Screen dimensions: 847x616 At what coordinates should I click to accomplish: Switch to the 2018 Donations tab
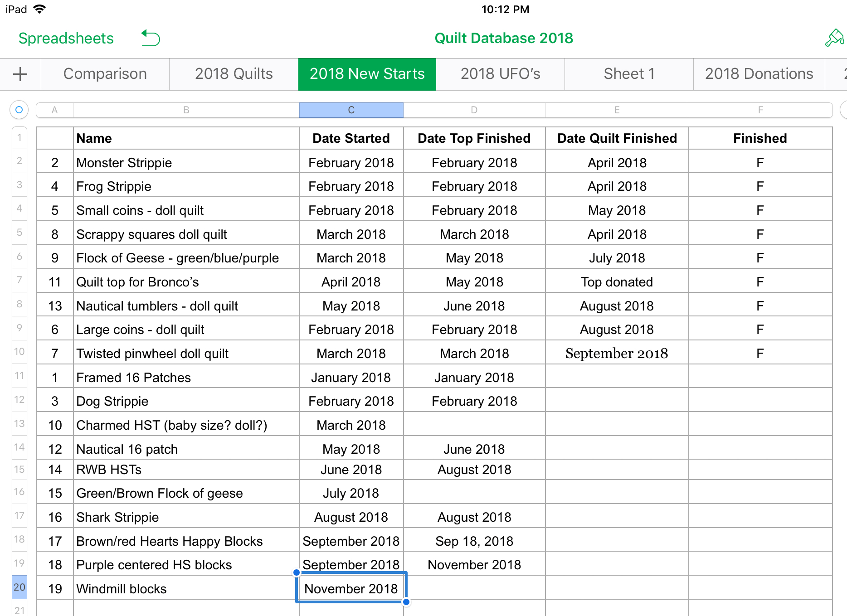point(759,74)
